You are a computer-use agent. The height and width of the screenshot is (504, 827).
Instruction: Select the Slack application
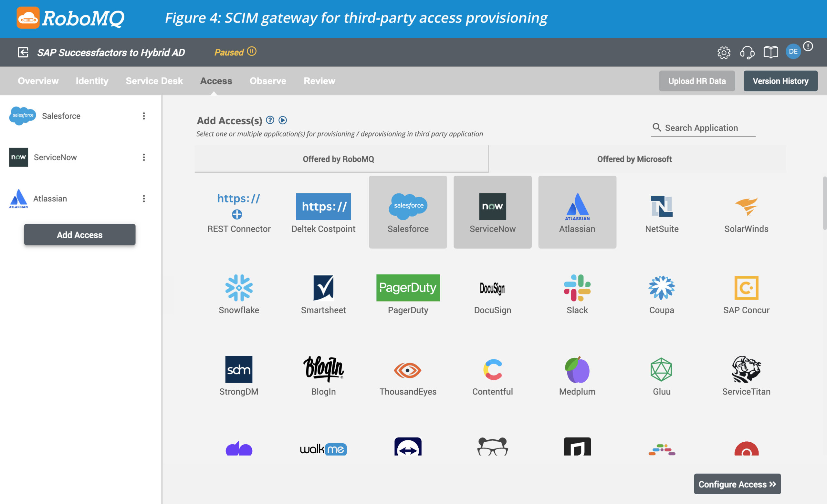577,294
